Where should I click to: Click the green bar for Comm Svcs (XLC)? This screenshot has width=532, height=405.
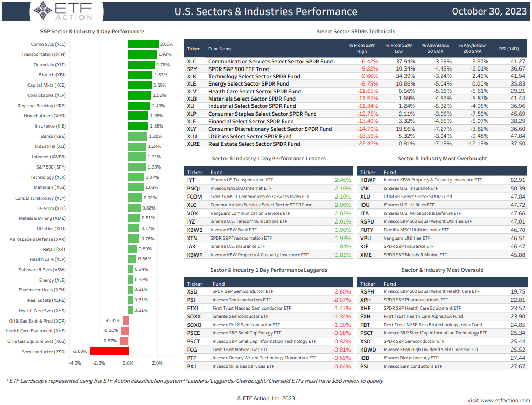pos(143,44)
